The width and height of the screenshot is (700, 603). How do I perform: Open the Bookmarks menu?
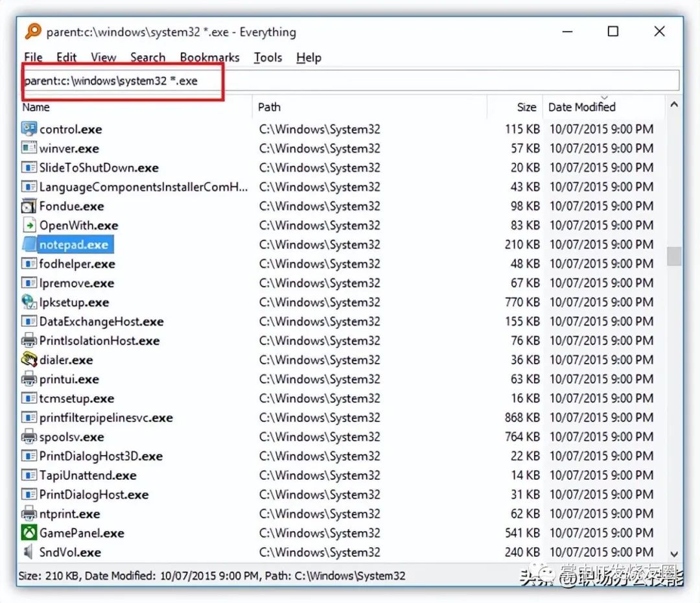point(210,57)
